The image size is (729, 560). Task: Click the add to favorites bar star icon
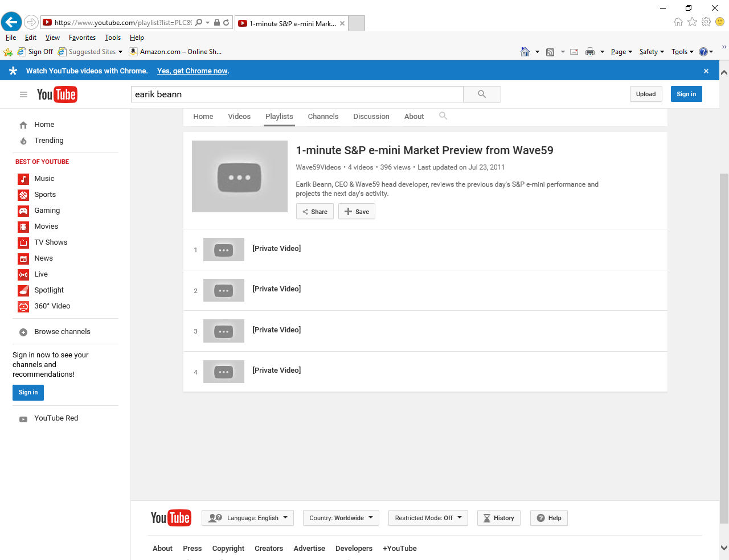pos(8,52)
